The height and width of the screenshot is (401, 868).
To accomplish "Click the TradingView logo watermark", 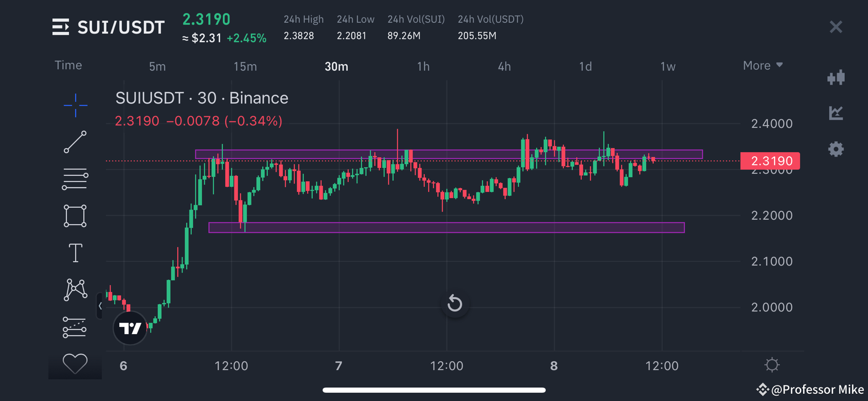I will [130, 328].
